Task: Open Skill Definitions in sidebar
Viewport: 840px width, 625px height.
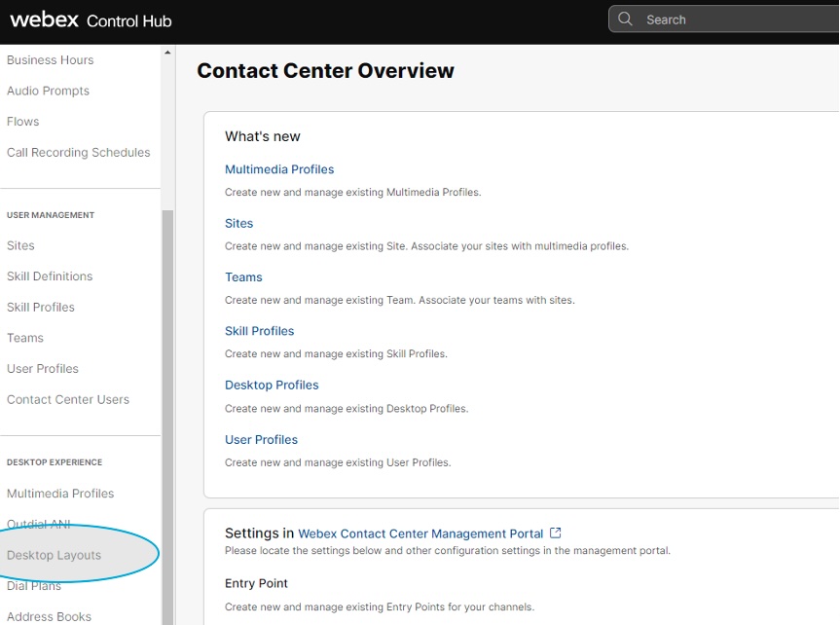Action: click(x=50, y=276)
